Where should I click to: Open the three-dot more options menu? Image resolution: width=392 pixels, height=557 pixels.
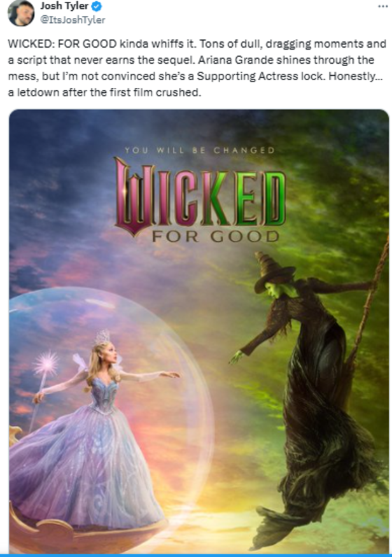pyautogui.click(x=382, y=6)
